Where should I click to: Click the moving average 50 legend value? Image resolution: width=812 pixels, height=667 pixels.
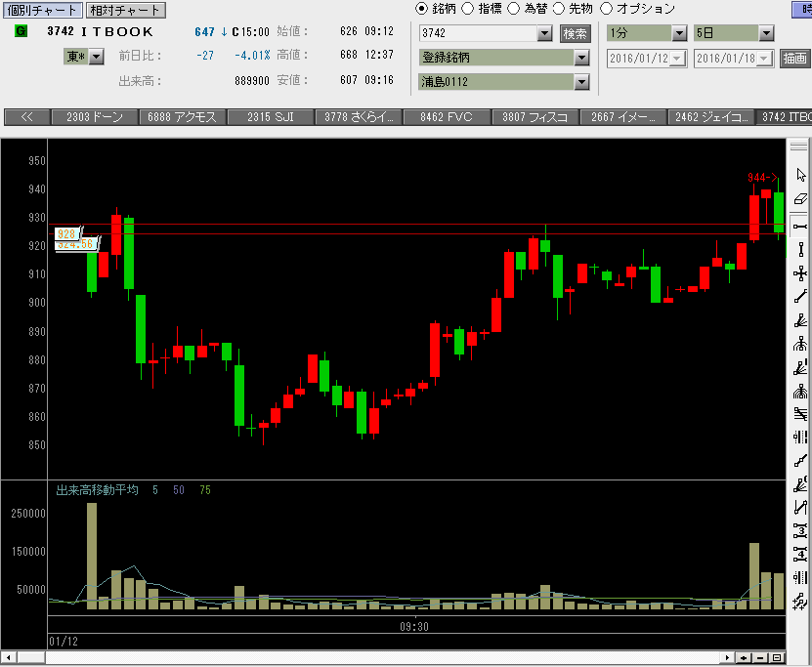tap(179, 490)
